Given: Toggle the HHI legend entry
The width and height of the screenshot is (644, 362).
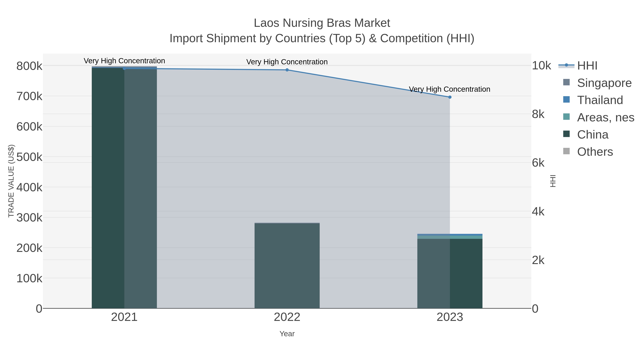Looking at the screenshot, I should tap(578, 66).
